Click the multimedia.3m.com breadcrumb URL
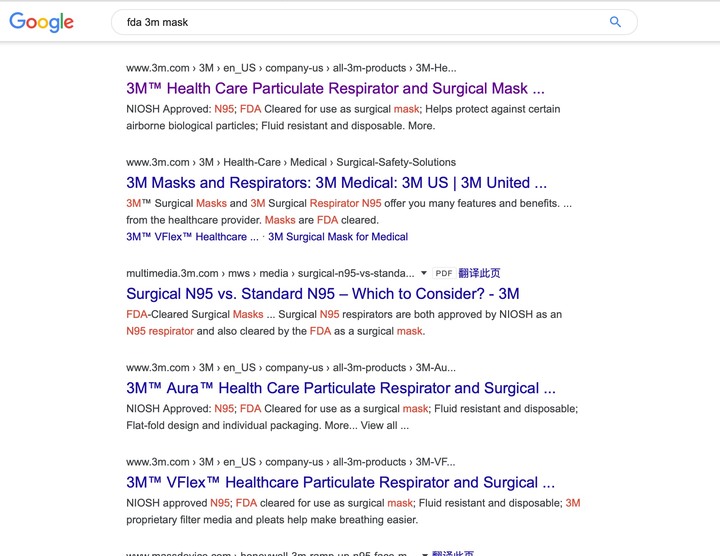The image size is (720, 556). coord(270,273)
